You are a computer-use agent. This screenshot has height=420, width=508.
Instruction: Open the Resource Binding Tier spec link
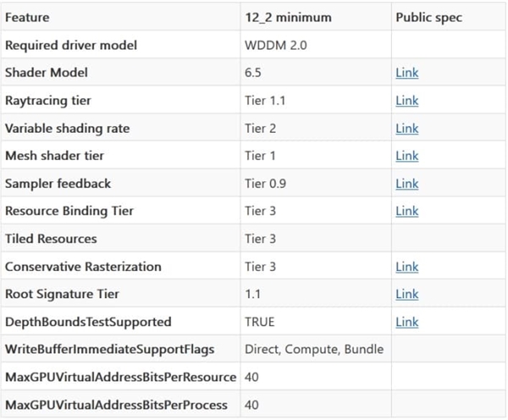click(x=406, y=211)
